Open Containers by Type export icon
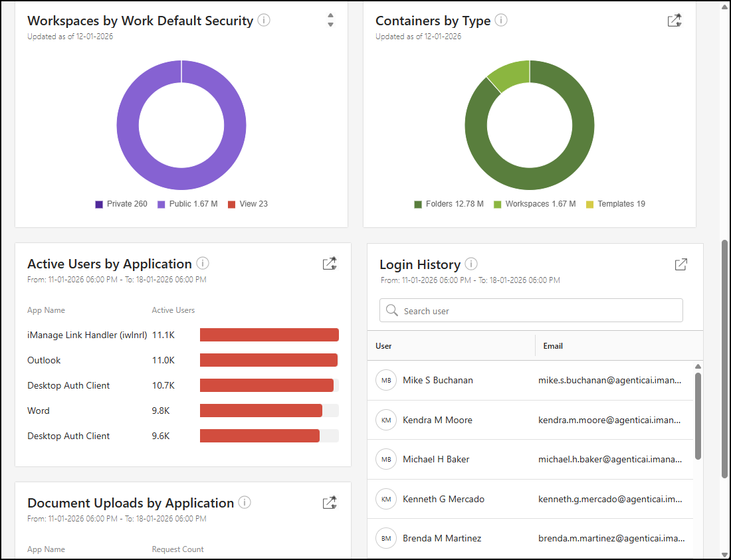The height and width of the screenshot is (560, 731). coord(675,21)
